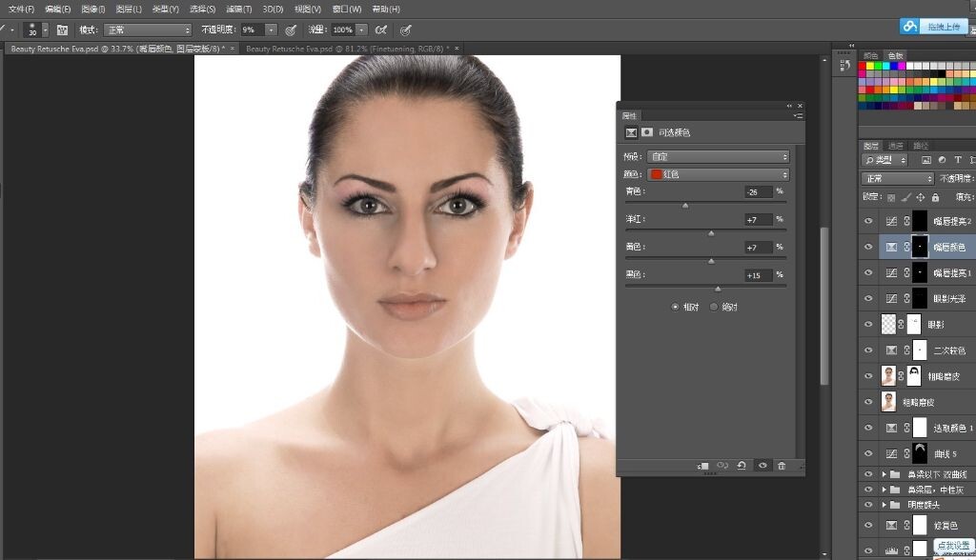Image resolution: width=976 pixels, height=560 pixels.
Task: Open layer filter 类型 dropdown
Action: click(x=885, y=160)
